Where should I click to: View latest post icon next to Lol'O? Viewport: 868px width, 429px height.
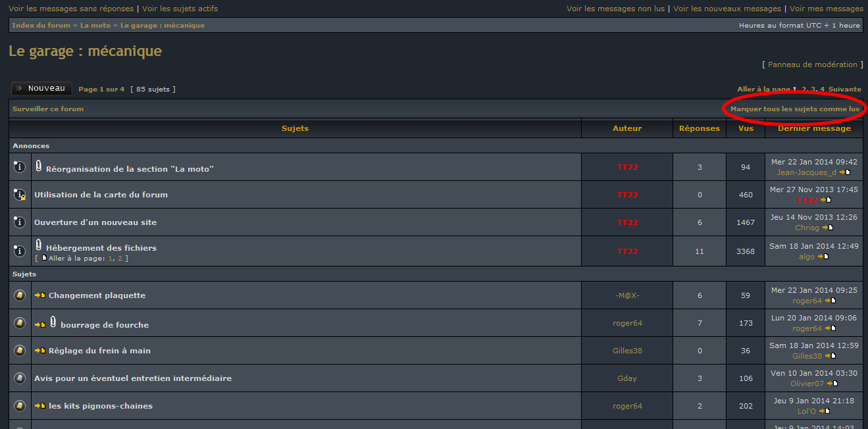(825, 411)
